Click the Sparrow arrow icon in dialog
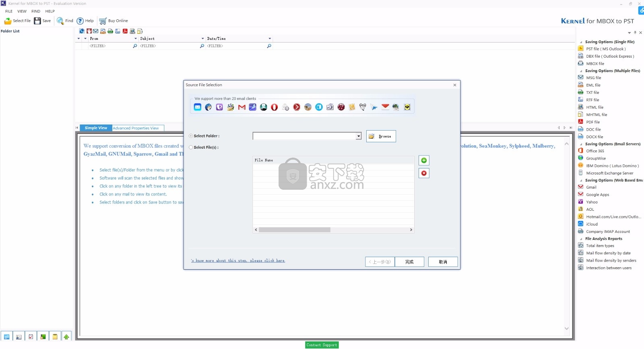 click(x=374, y=107)
